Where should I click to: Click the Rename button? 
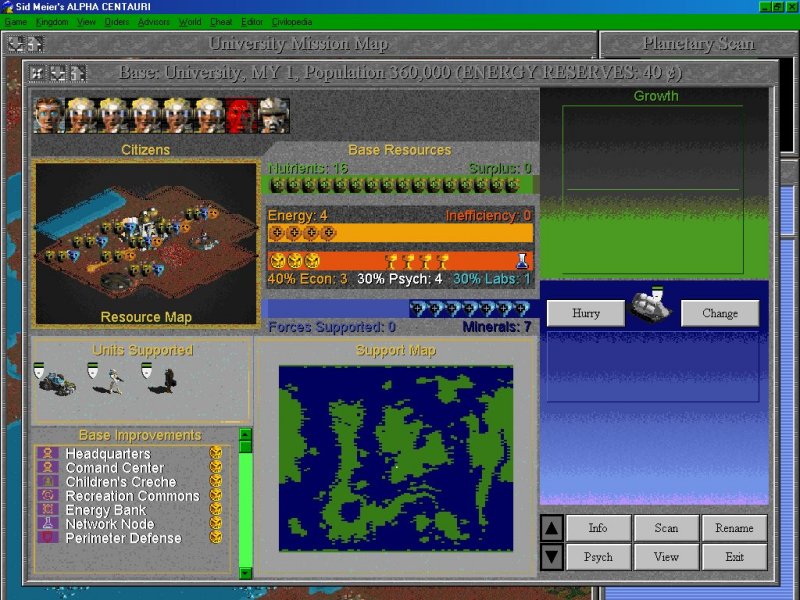[735, 528]
